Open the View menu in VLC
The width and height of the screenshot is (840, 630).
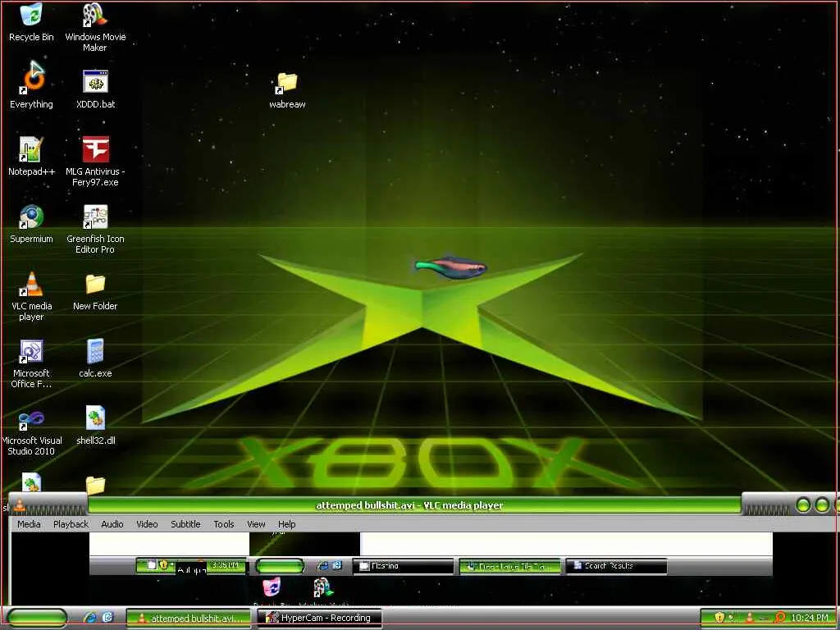[256, 524]
